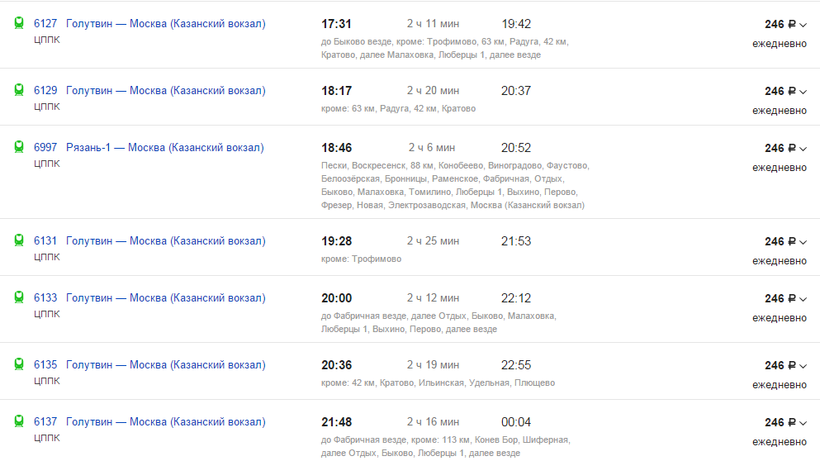Click the train icon for train 6135
Screen dimensions: 820x461
pyautogui.click(x=19, y=365)
